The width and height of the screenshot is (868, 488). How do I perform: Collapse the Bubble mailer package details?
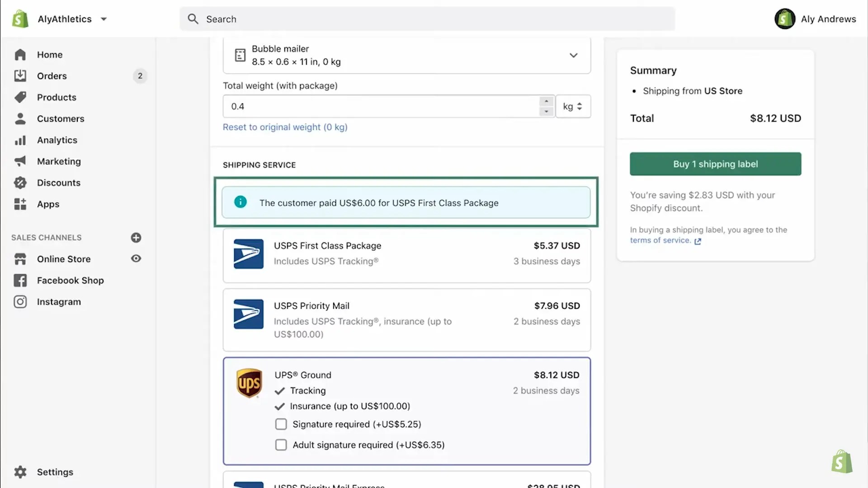pos(573,55)
